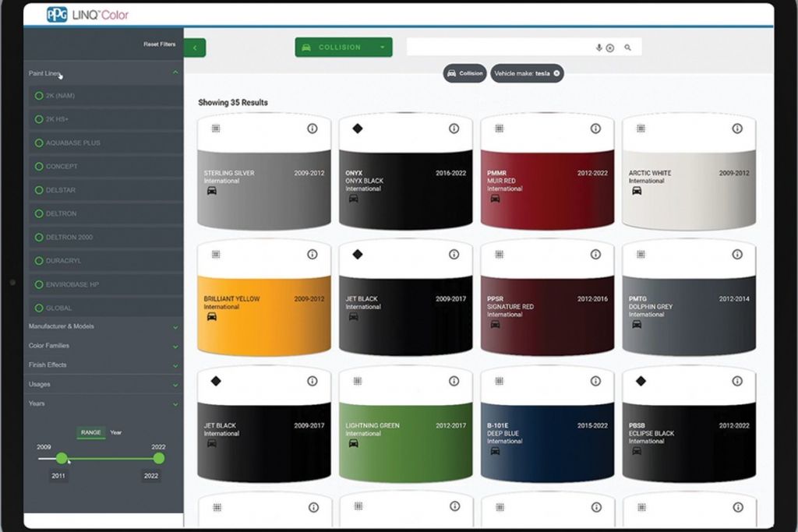This screenshot has width=798, height=532.
Task: Click car icon on Brilliant Yellow card
Action: (x=212, y=317)
